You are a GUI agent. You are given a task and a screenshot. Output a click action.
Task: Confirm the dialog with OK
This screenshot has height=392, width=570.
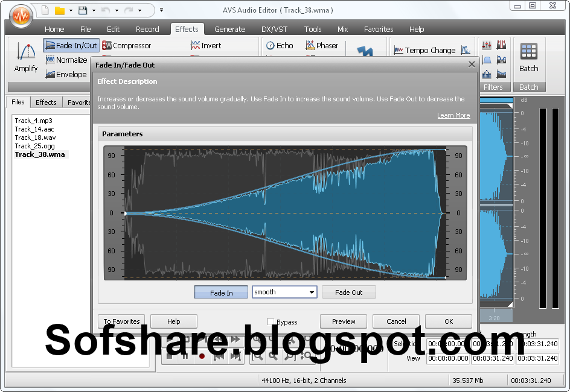tap(449, 321)
